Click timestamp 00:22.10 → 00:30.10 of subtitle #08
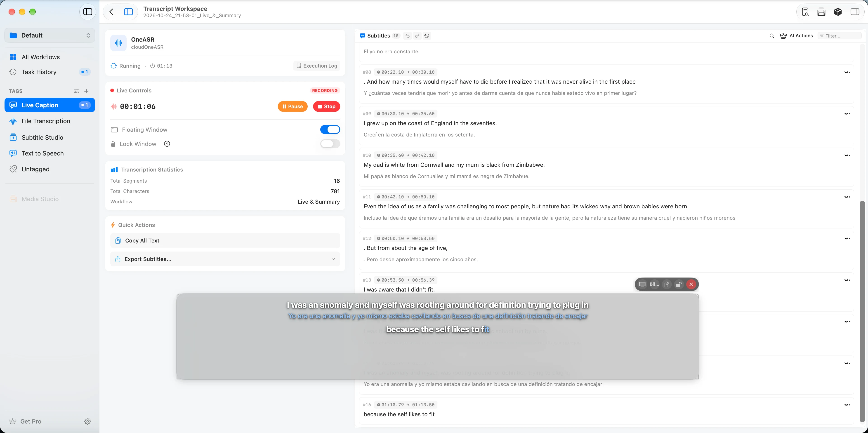This screenshot has width=868, height=433. click(x=406, y=72)
